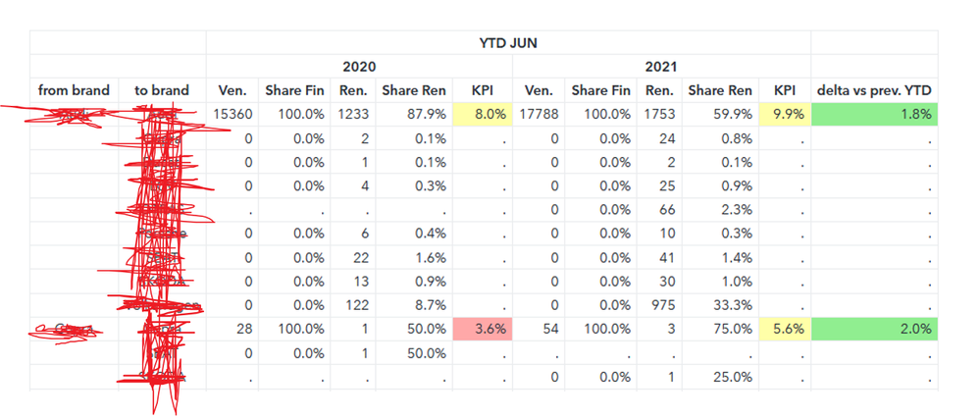The height and width of the screenshot is (418, 980).
Task: Select the 15360 Ven. value cell
Action: [x=233, y=115]
